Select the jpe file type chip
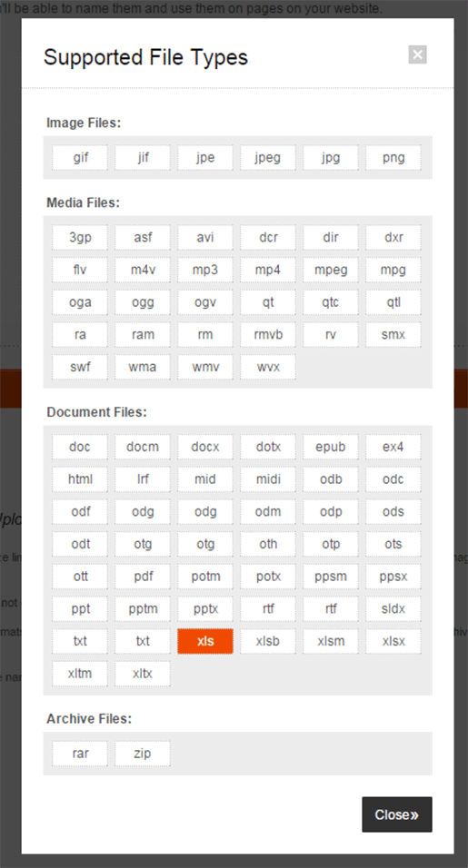Viewport: 468px width, 868px height. pyautogui.click(x=205, y=157)
